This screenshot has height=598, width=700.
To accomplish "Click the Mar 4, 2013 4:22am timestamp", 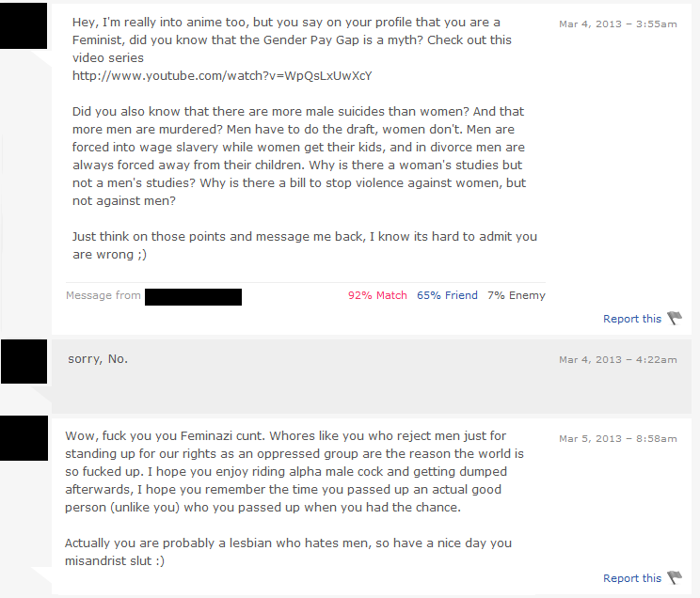I will pos(618,360).
